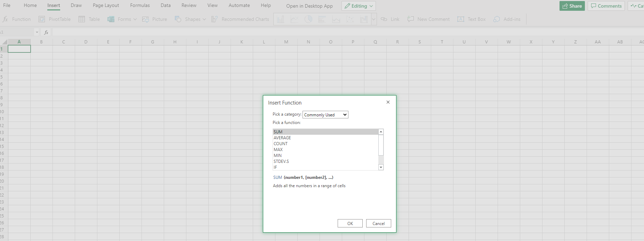Expand the Shapes dropdown
The image size is (644, 241).
(x=204, y=19)
